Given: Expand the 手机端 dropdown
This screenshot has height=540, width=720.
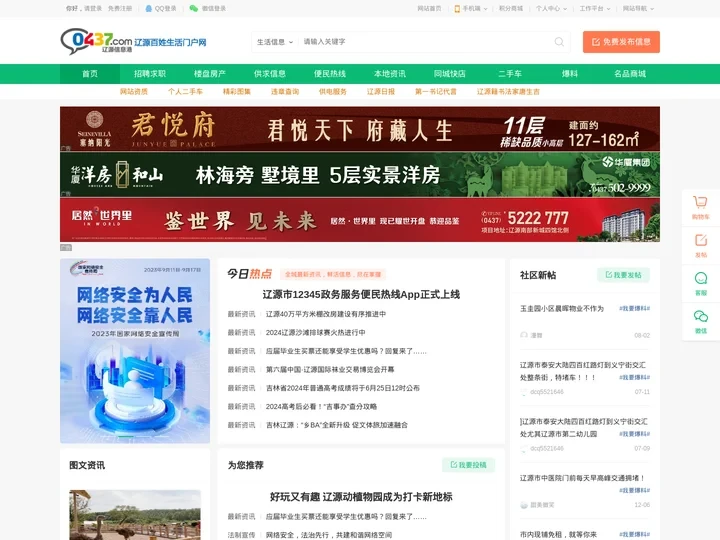Looking at the screenshot, I should pyautogui.click(x=475, y=8).
